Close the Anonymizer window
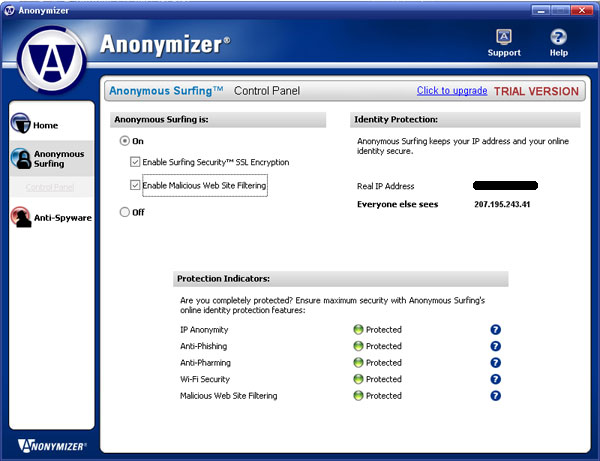 582,10
